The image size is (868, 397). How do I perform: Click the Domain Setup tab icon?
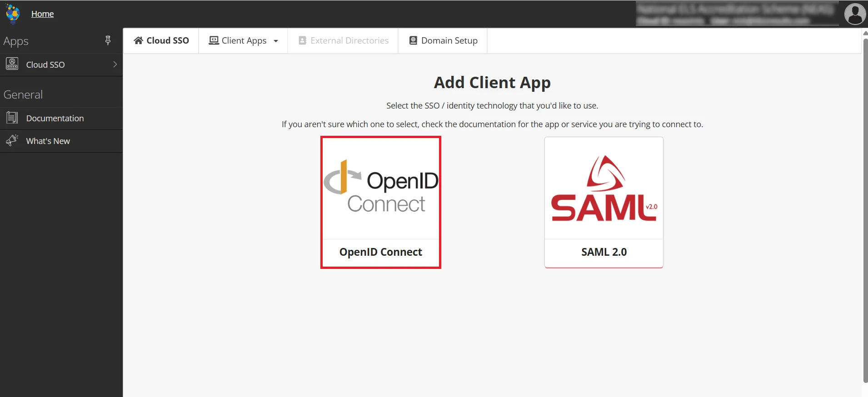[413, 40]
